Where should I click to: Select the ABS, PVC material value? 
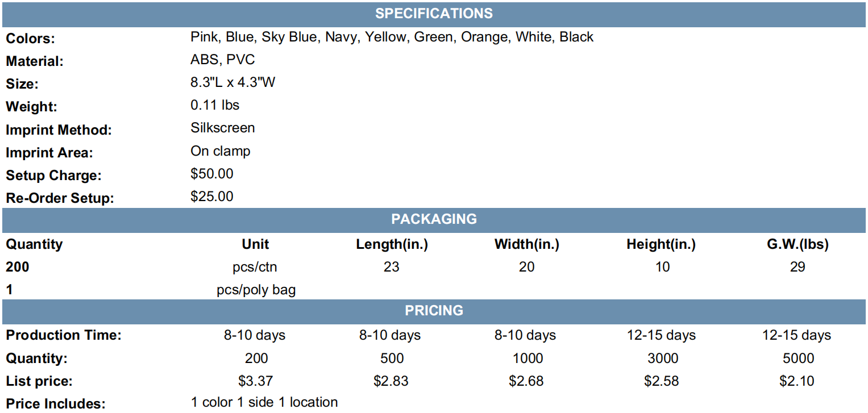(223, 60)
